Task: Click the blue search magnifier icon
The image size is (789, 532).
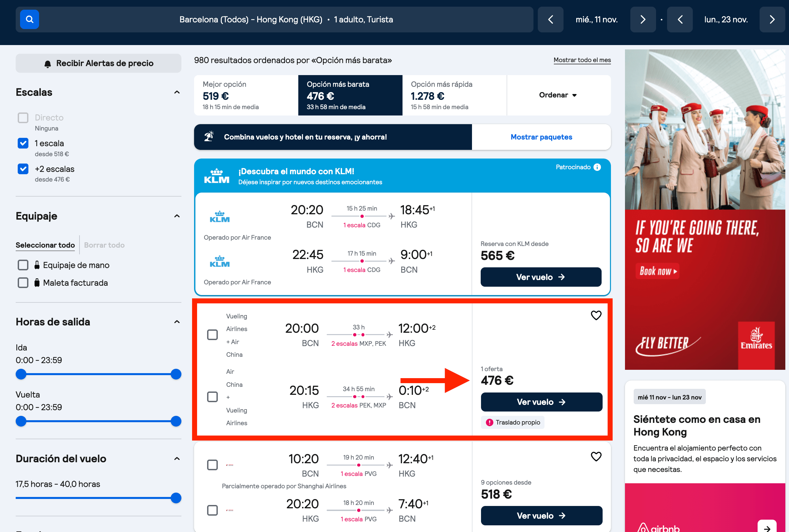Action: click(x=29, y=19)
